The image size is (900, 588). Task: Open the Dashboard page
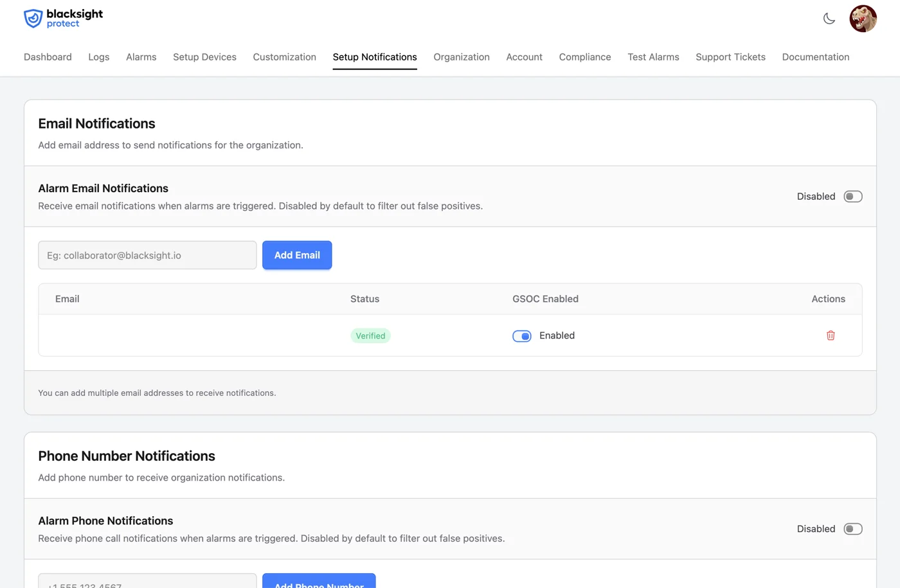[48, 57]
